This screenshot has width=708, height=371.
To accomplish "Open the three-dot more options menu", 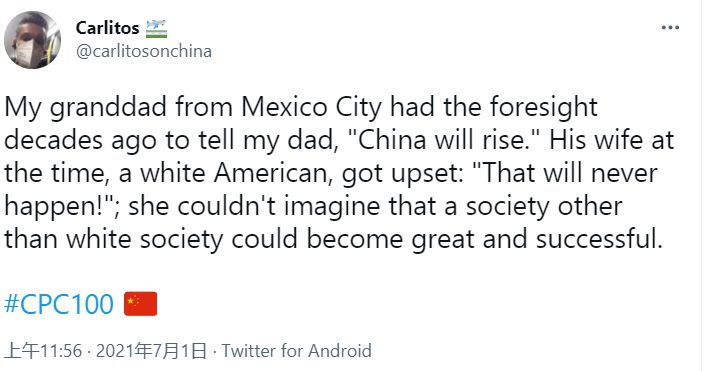I will pos(670,28).
